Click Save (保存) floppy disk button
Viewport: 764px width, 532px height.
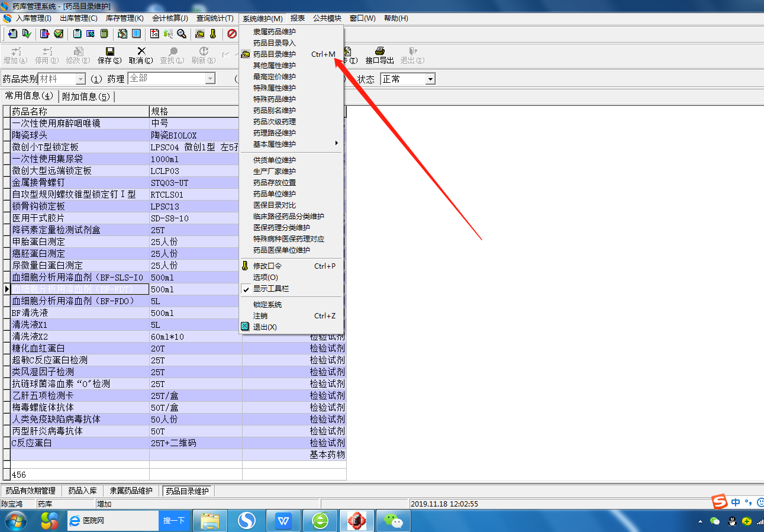tap(109, 56)
